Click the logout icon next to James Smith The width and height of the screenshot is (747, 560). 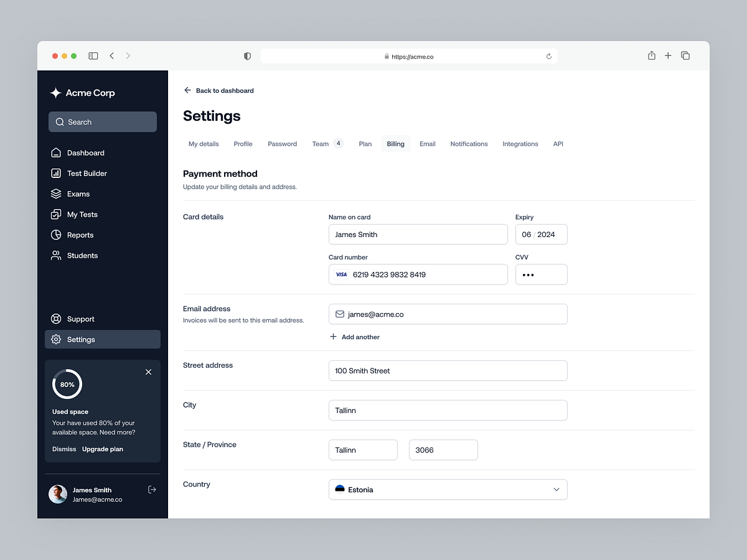pyautogui.click(x=152, y=490)
